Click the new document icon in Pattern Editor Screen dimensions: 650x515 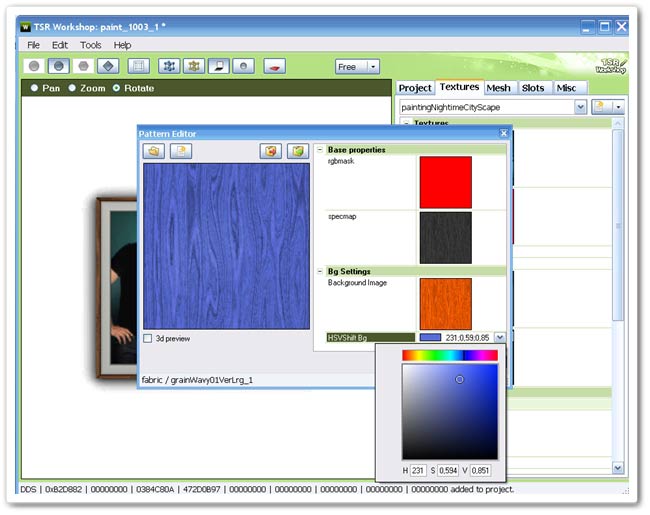[x=180, y=151]
